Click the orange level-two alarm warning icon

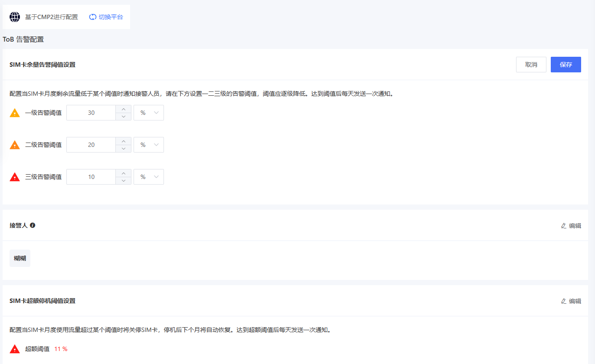point(15,145)
